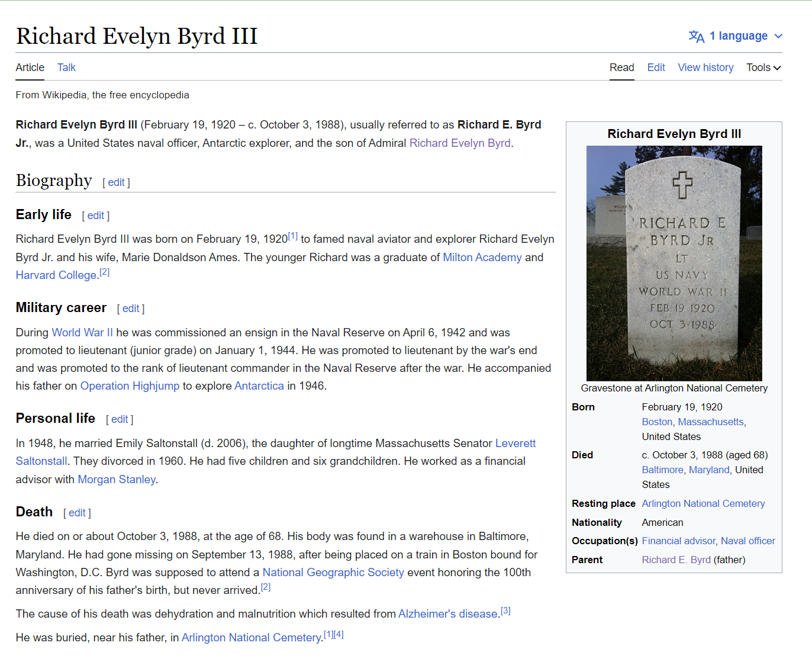Screen dimensions: 812x665
Task: Jump to citation [4] at end of Death section
Action: pyautogui.click(x=339, y=634)
